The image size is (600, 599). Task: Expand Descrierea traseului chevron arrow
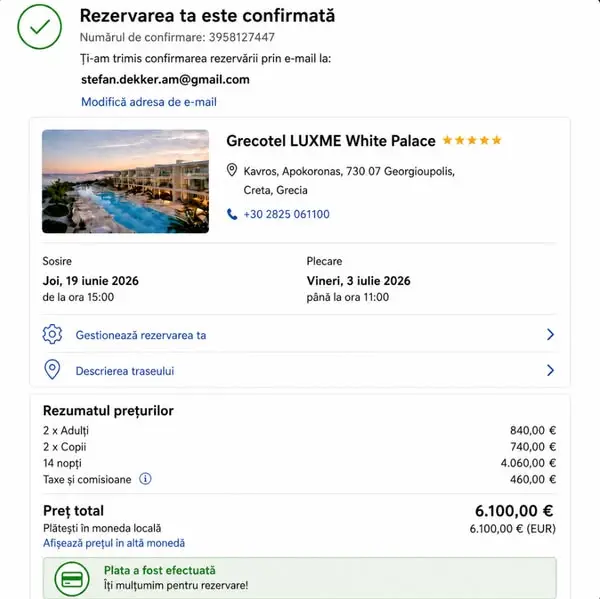coord(550,370)
